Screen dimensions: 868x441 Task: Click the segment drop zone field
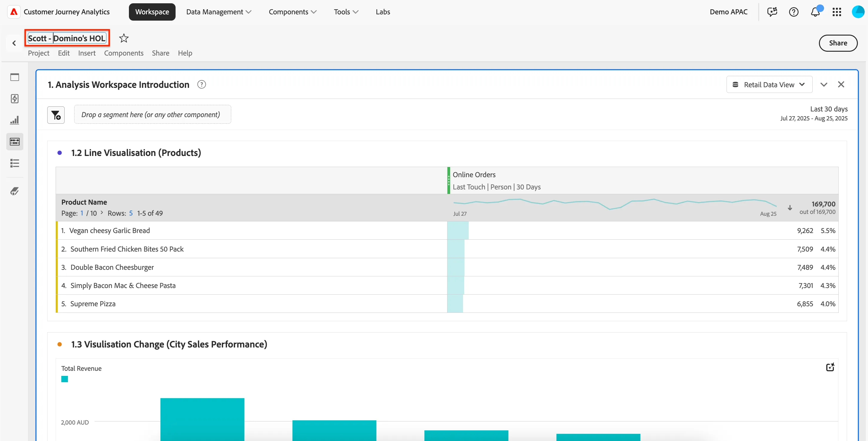pos(152,114)
